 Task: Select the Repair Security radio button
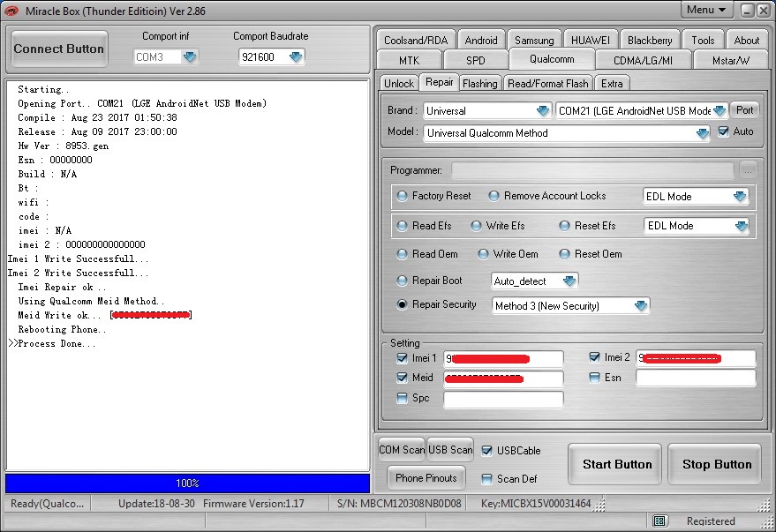pos(402,304)
